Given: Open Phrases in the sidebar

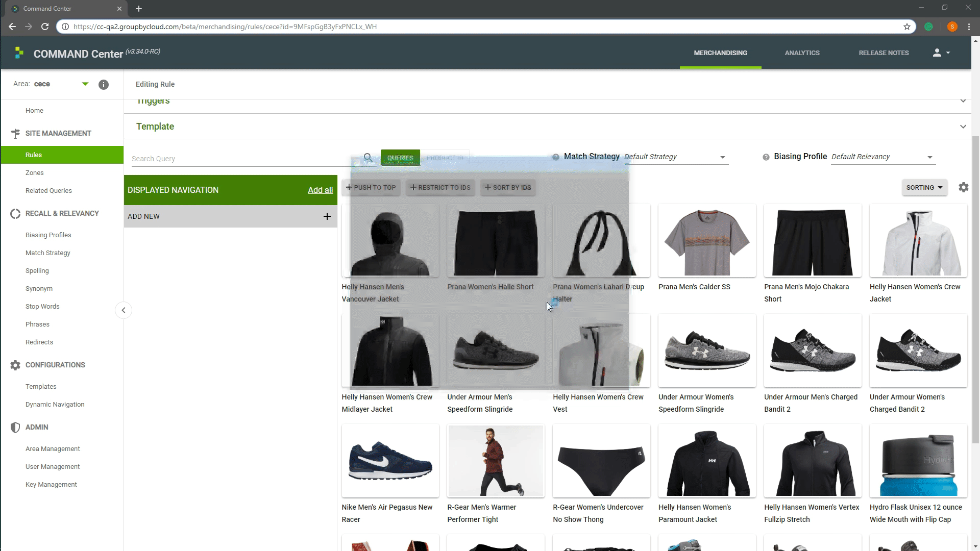Looking at the screenshot, I should (37, 324).
